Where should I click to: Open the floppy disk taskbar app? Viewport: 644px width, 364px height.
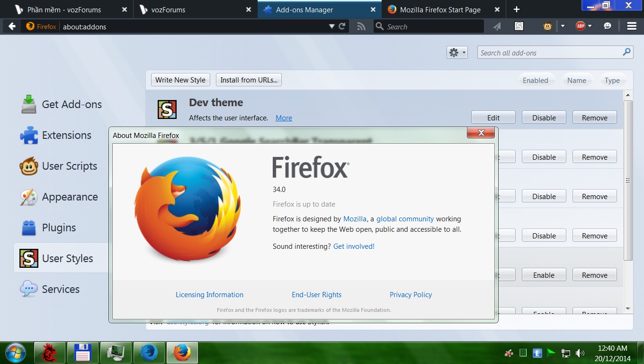83,353
